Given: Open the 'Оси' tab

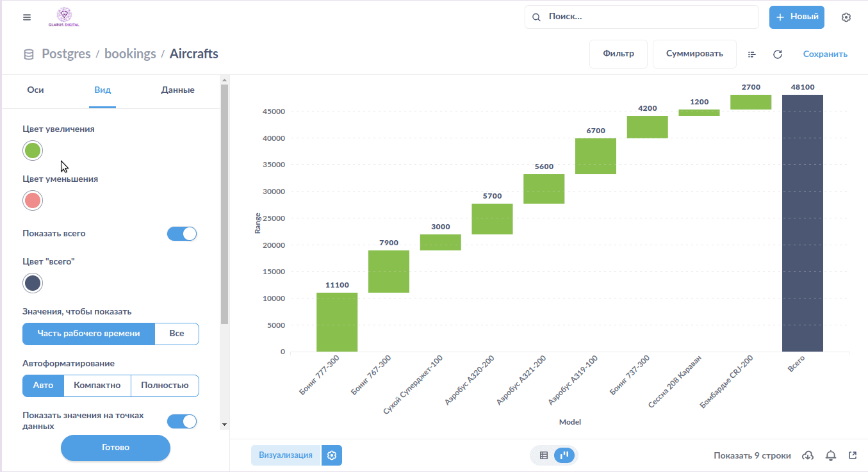Looking at the screenshot, I should [35, 90].
